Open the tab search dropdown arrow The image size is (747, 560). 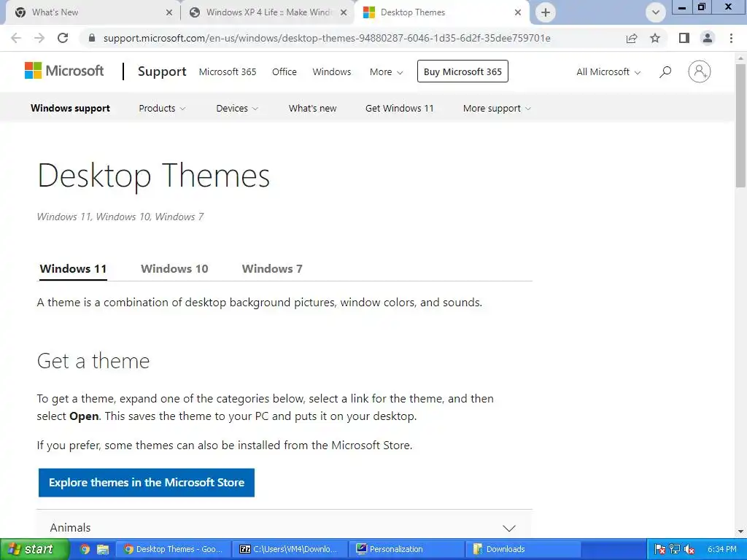click(x=656, y=12)
